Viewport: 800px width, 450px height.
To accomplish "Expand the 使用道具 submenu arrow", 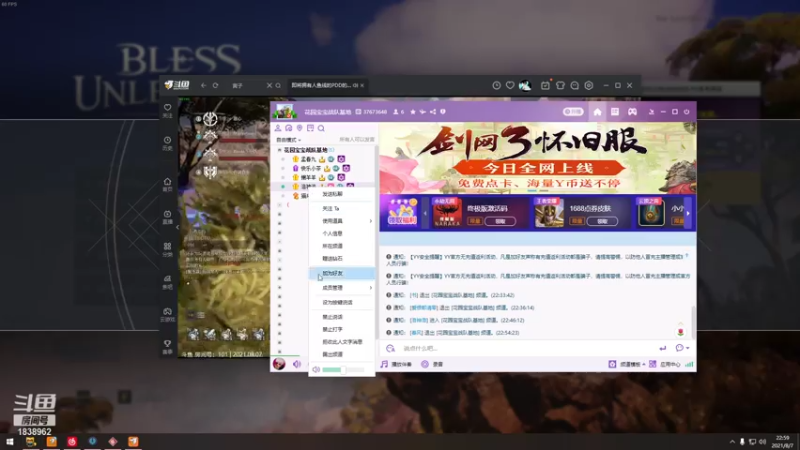I will point(371,221).
